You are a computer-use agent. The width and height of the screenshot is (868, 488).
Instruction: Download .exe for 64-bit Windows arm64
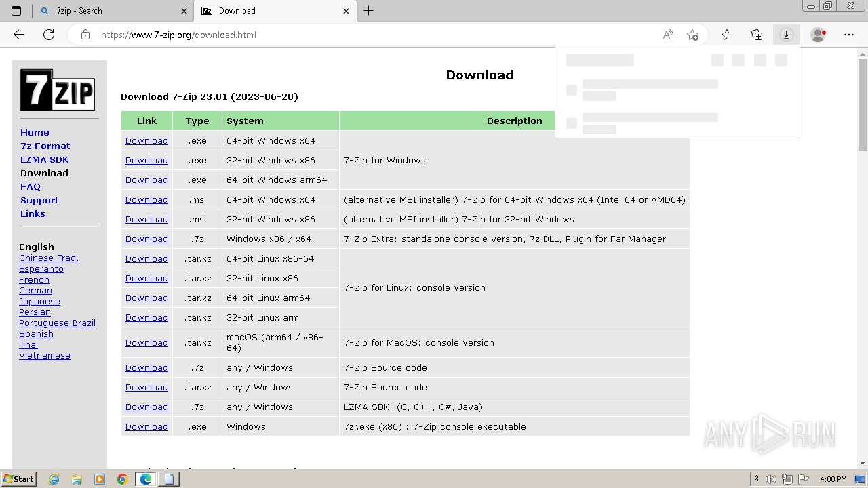tap(146, 180)
